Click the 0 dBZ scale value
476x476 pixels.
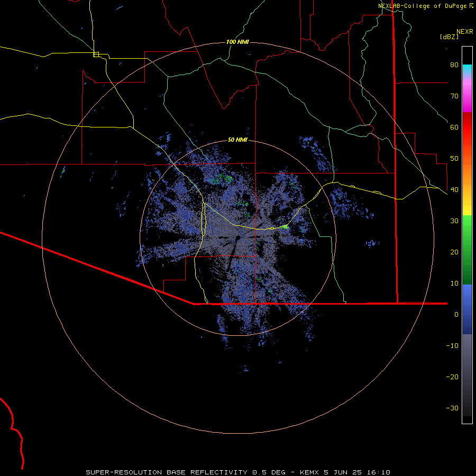[456, 315]
